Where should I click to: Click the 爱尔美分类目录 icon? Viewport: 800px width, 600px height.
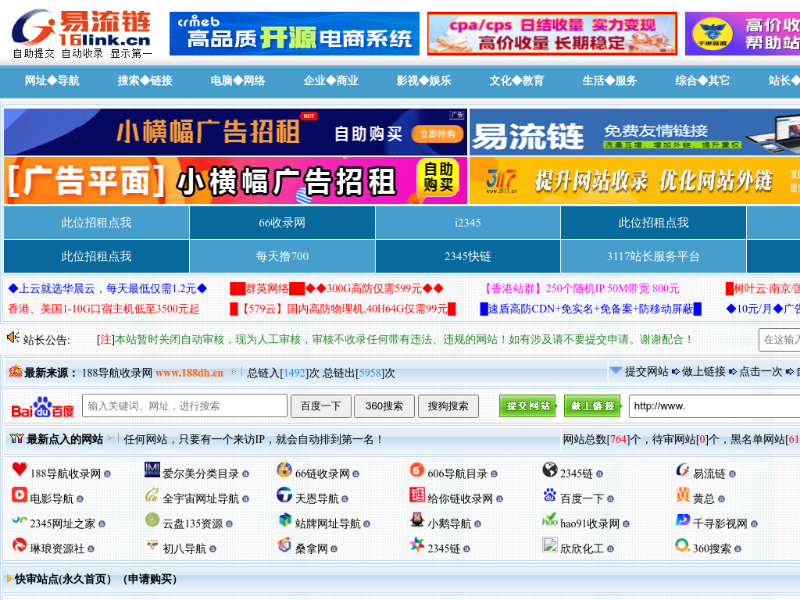[x=152, y=469]
